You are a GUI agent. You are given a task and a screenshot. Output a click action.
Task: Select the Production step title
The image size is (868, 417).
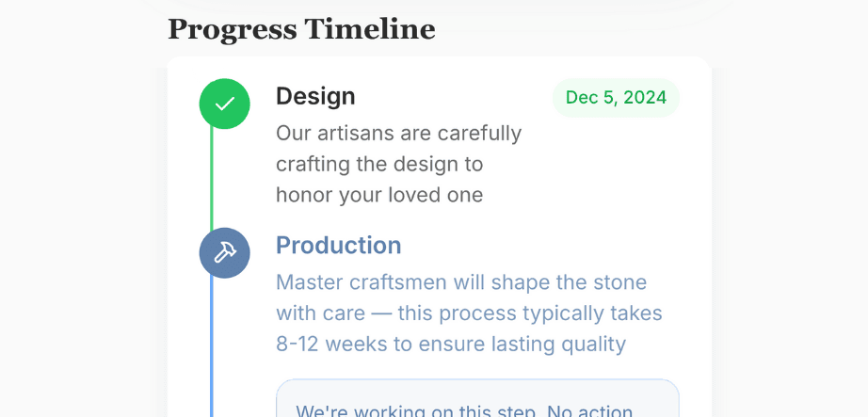tap(338, 246)
